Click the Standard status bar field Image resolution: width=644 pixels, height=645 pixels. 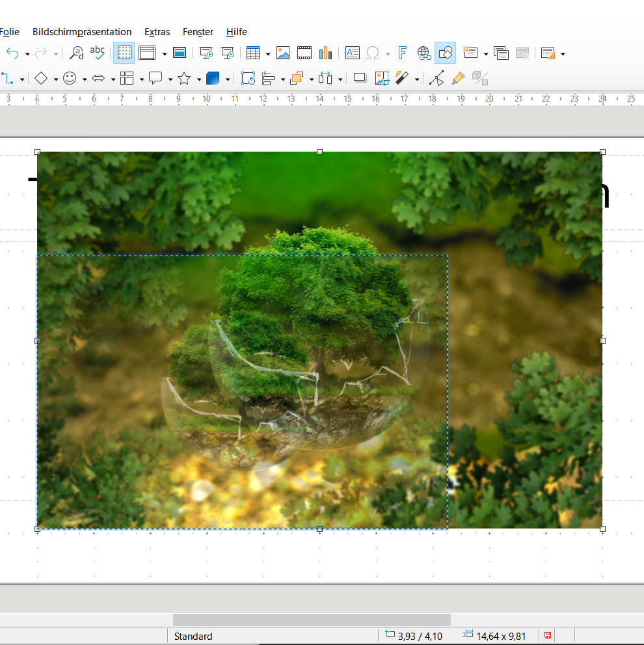click(x=193, y=636)
